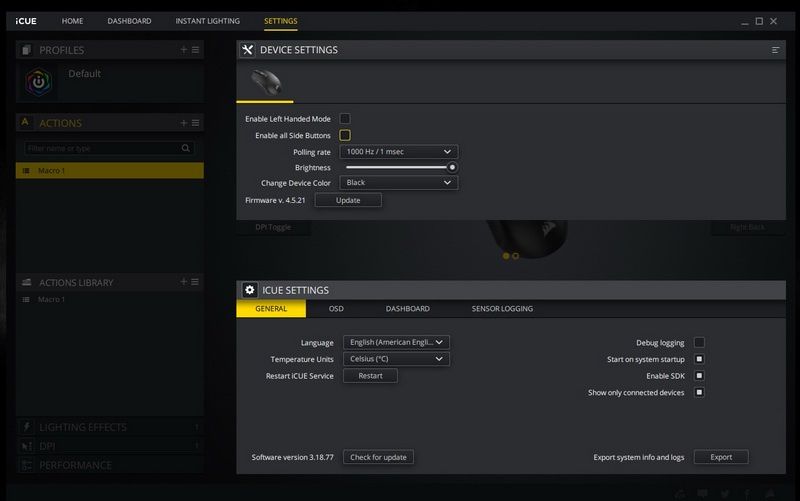
Task: Open the Change Device Color dropdown
Action: 399,183
